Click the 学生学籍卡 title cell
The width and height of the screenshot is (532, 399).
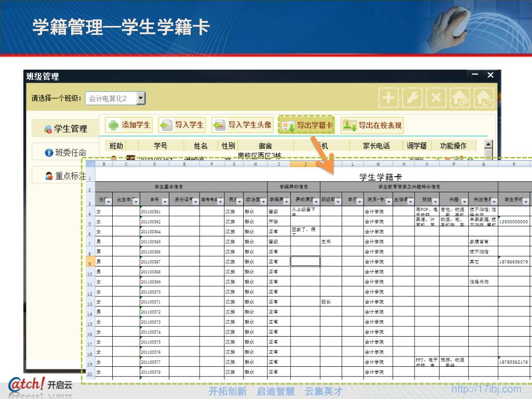coord(380,177)
